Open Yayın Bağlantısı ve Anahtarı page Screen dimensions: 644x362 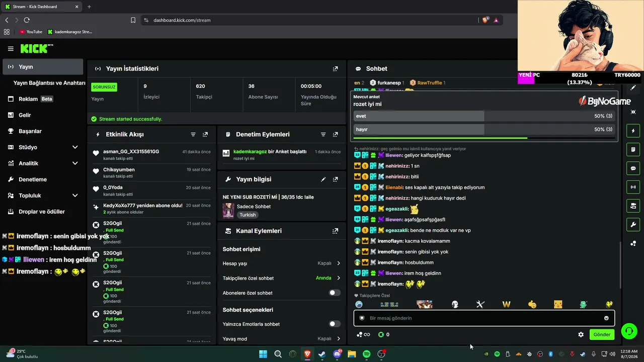click(x=49, y=83)
